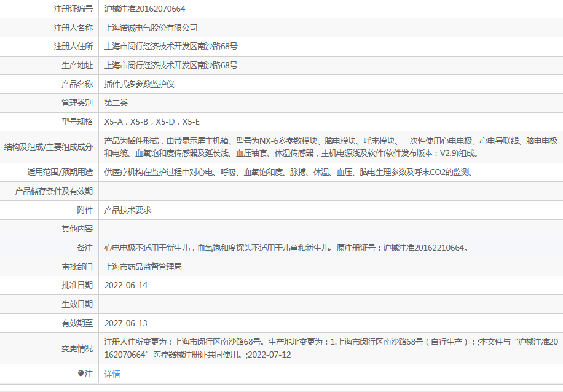This screenshot has height=392, width=563.
Task: Click the 注册人住所 address value
Action: pos(171,46)
